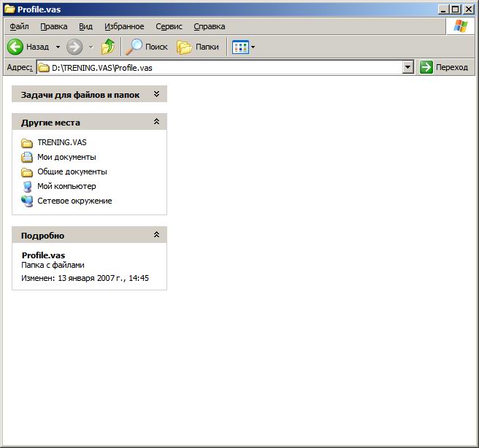Click the Views icon button
479x448 pixels.
point(240,47)
